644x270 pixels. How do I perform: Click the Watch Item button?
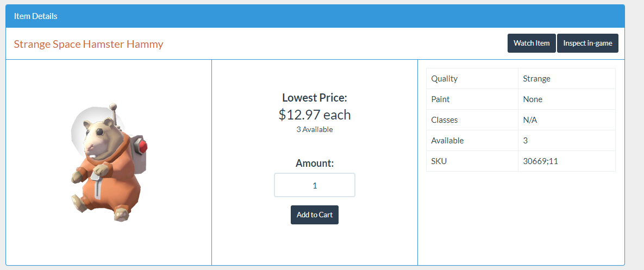[531, 43]
